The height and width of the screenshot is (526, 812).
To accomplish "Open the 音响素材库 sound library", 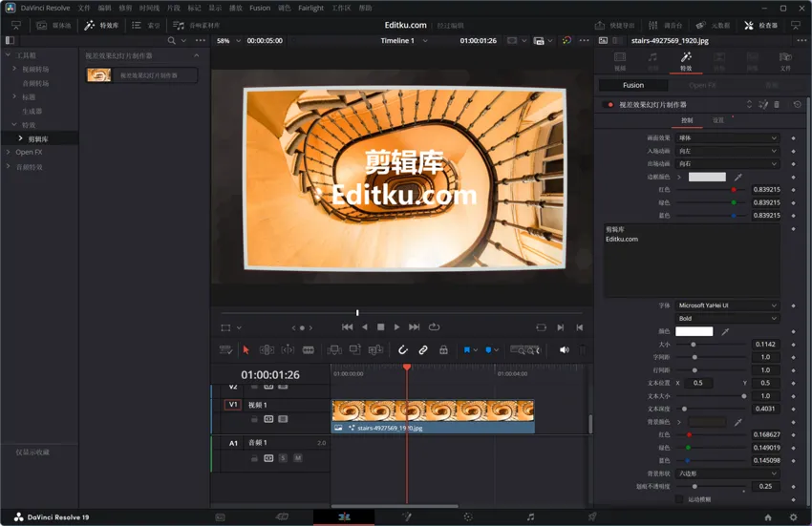I will click(196, 25).
